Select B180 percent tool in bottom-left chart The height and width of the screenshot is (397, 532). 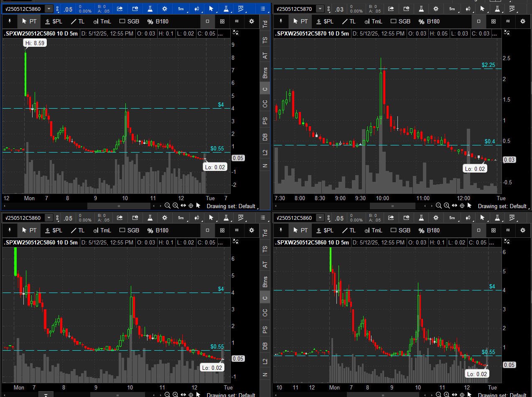(x=158, y=230)
